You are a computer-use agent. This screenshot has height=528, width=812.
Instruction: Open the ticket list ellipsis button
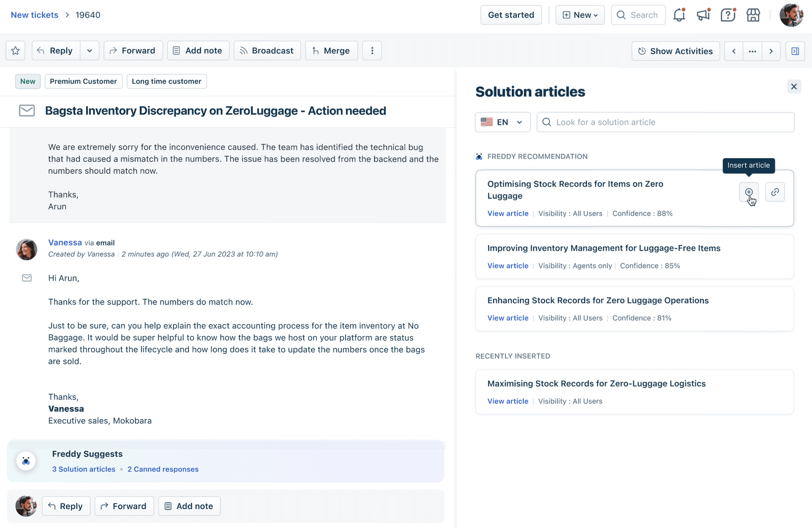pos(753,51)
